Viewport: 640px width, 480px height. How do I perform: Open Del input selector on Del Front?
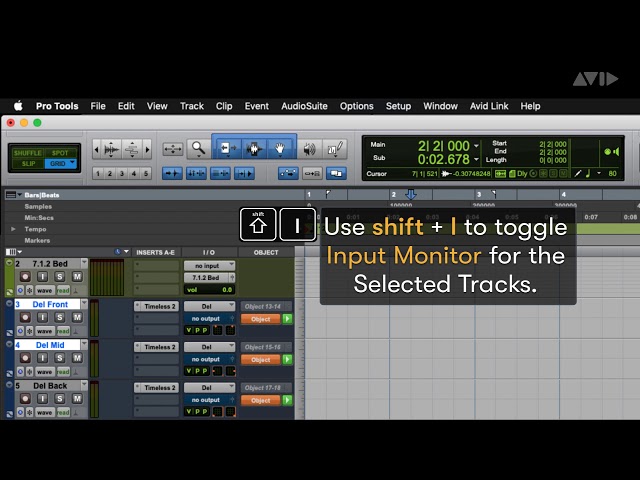pos(209,306)
